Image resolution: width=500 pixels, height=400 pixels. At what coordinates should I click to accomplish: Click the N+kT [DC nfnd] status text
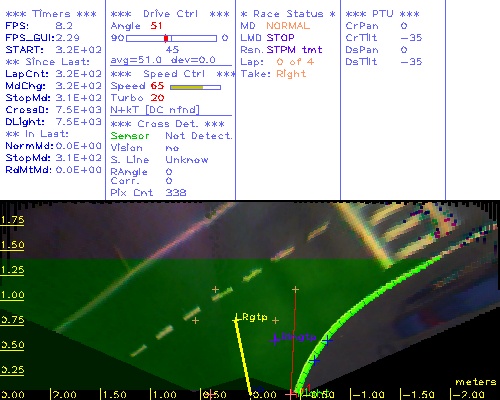click(x=155, y=110)
